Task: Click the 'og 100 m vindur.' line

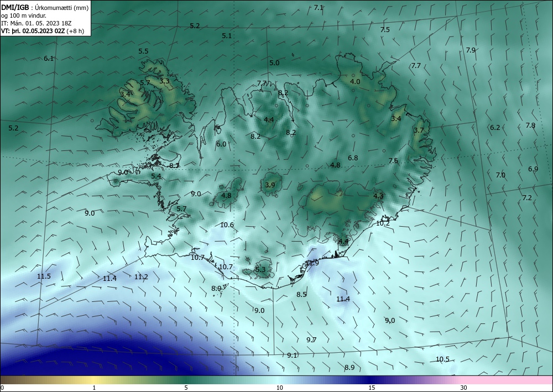Action: (24, 15)
